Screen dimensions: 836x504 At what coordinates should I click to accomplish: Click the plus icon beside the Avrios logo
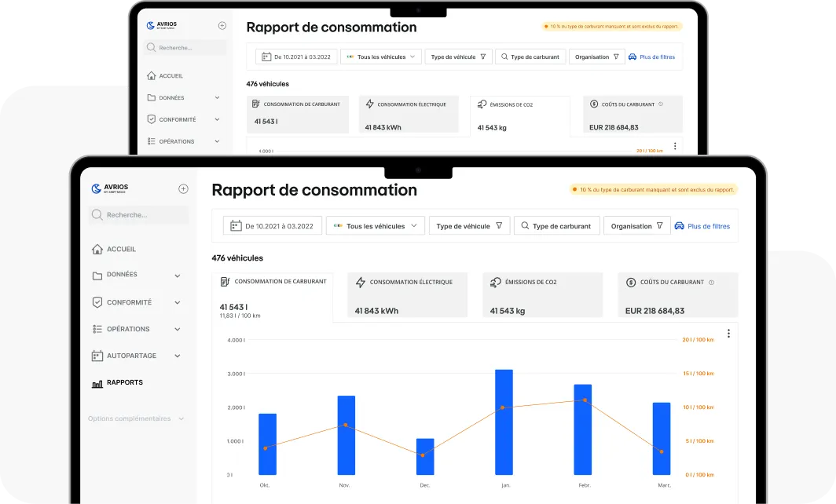(x=183, y=188)
